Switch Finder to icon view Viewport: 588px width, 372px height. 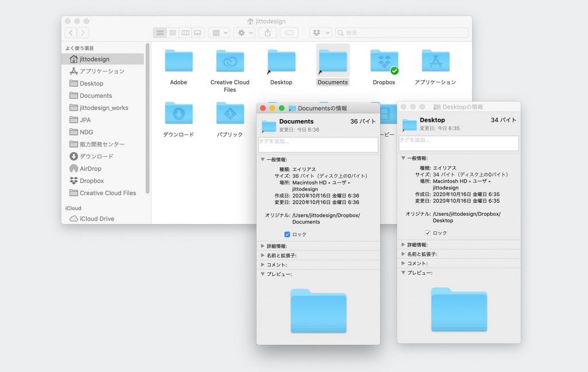pyautogui.click(x=160, y=33)
